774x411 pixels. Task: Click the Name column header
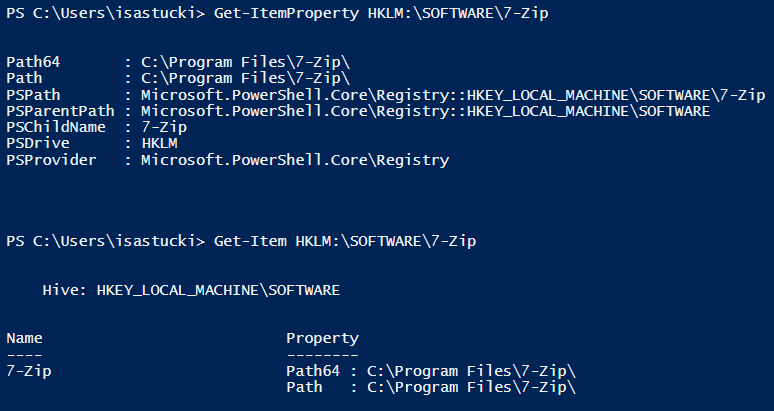[x=24, y=338]
